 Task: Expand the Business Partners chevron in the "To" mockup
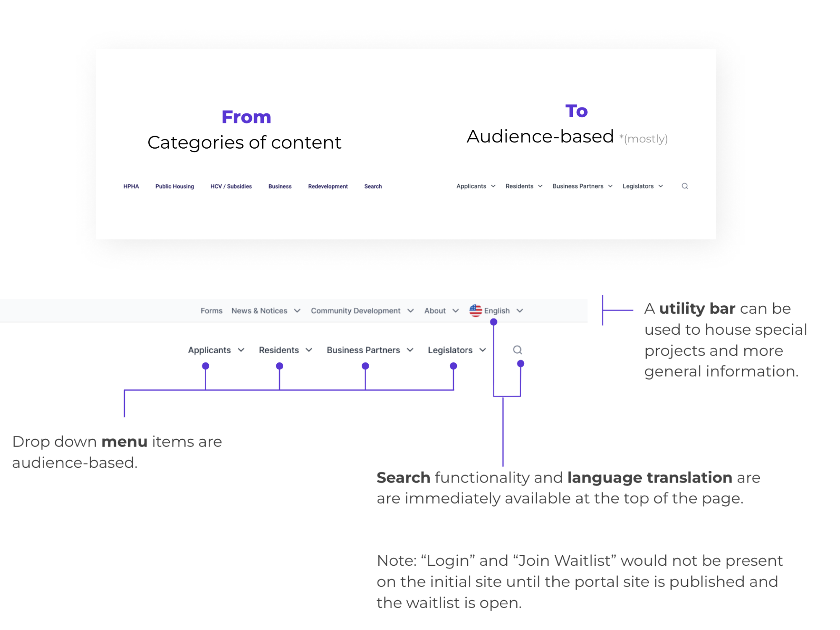click(x=610, y=186)
